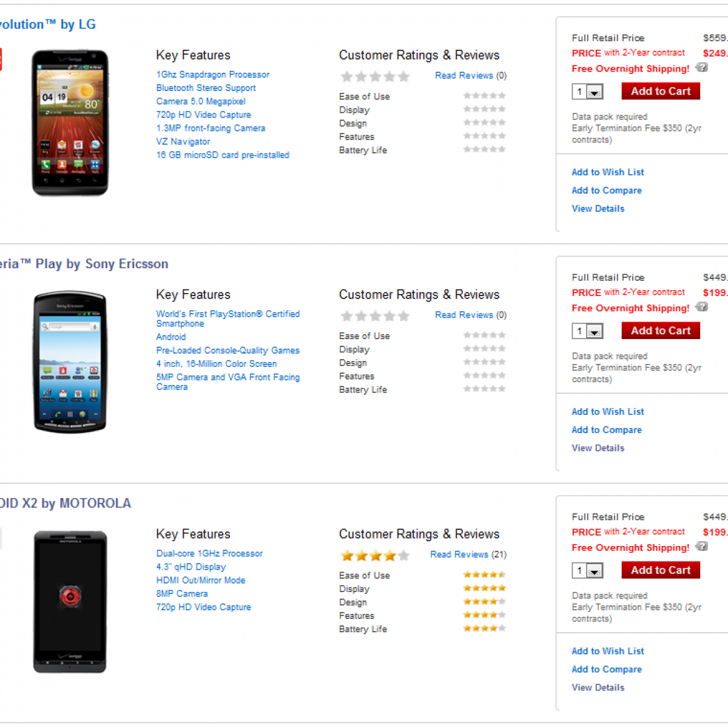Click the help icon beside Motorola Free Overnight Shipping
The width and height of the screenshot is (728, 728).
tap(701, 547)
